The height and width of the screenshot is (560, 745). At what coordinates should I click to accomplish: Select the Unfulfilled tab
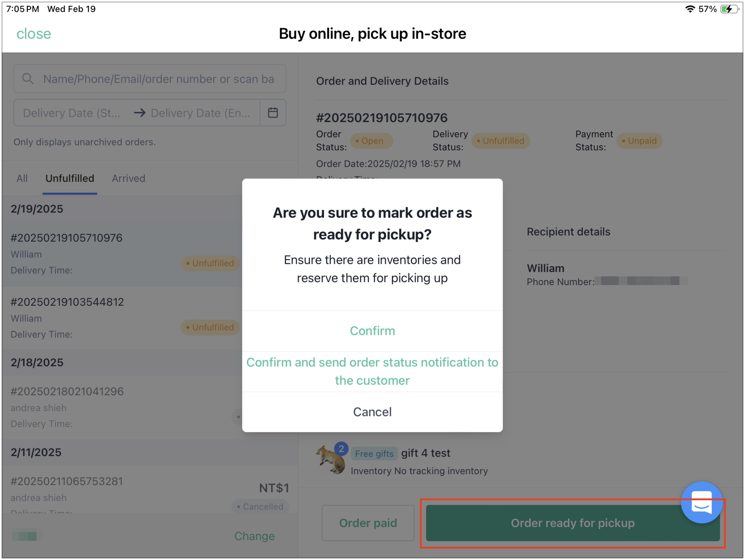[x=70, y=178]
